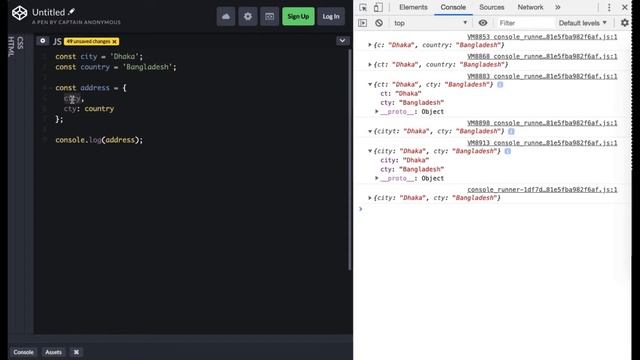The height and width of the screenshot is (360, 640).
Task: Change editor layout view button
Action: coord(269,16)
